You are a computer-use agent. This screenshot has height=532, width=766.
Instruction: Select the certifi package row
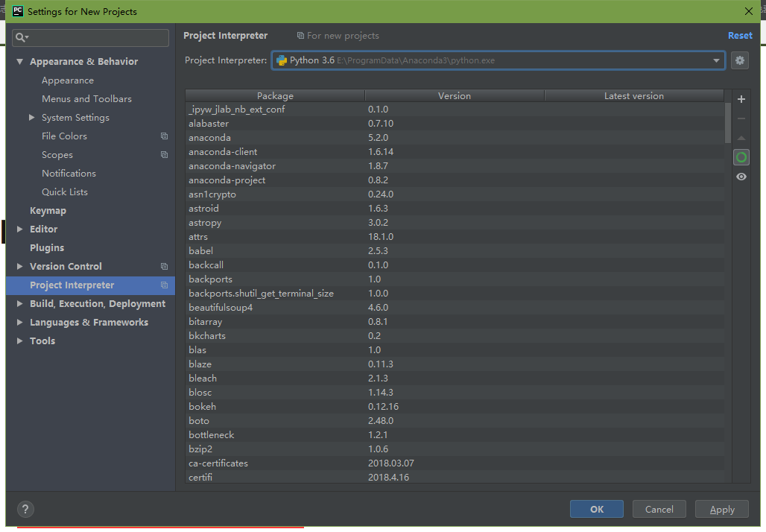coord(455,478)
